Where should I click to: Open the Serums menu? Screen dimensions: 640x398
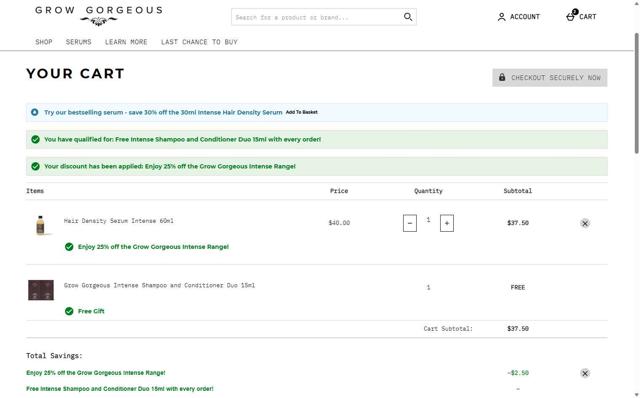[x=78, y=42]
